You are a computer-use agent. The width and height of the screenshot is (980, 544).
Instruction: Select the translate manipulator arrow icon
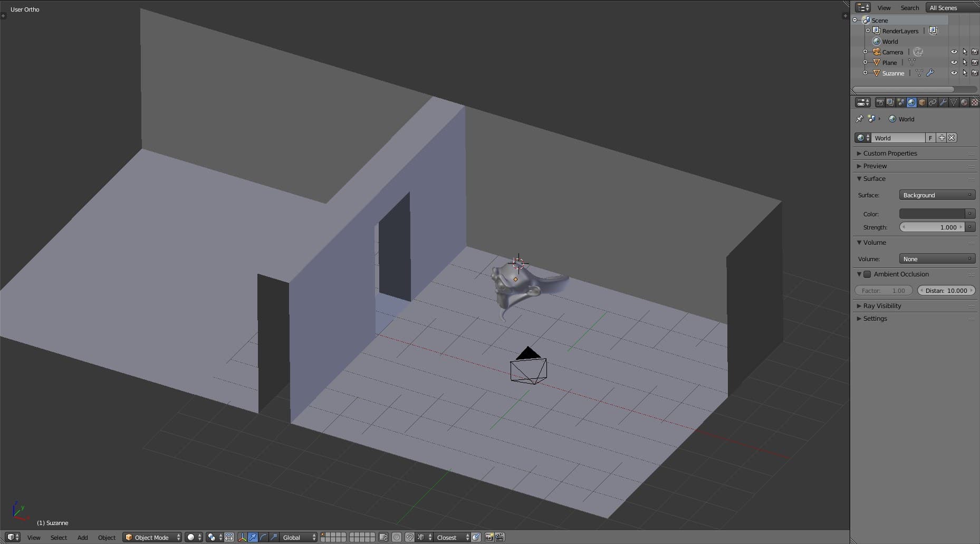(x=253, y=537)
